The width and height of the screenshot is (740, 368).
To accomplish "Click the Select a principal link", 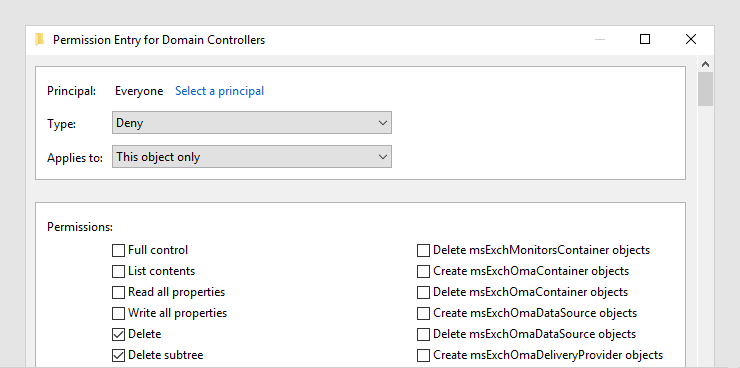I will pyautogui.click(x=219, y=91).
